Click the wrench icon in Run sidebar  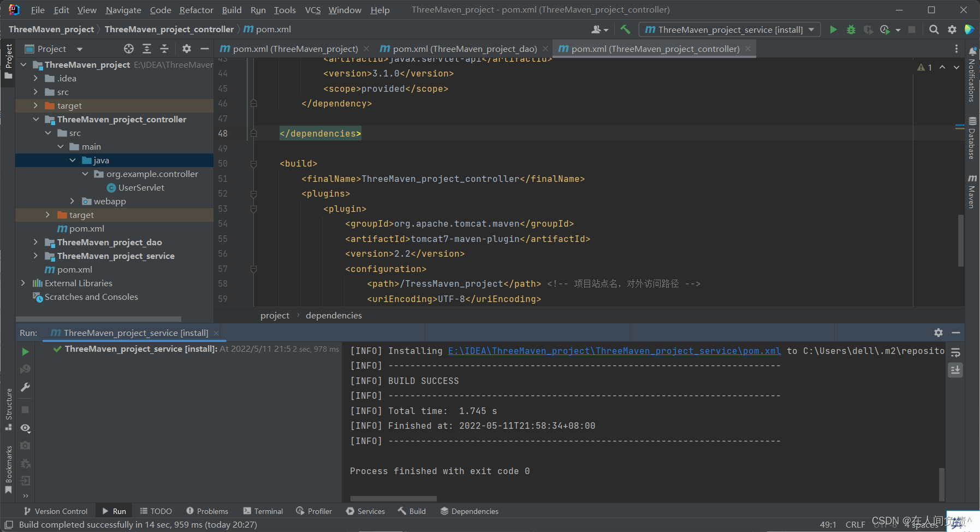tap(25, 387)
